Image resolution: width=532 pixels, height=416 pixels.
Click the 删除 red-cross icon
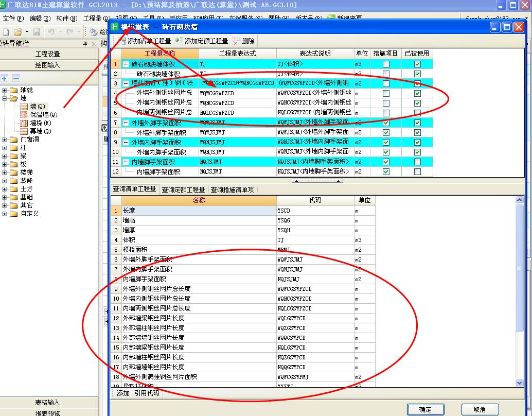click(237, 41)
